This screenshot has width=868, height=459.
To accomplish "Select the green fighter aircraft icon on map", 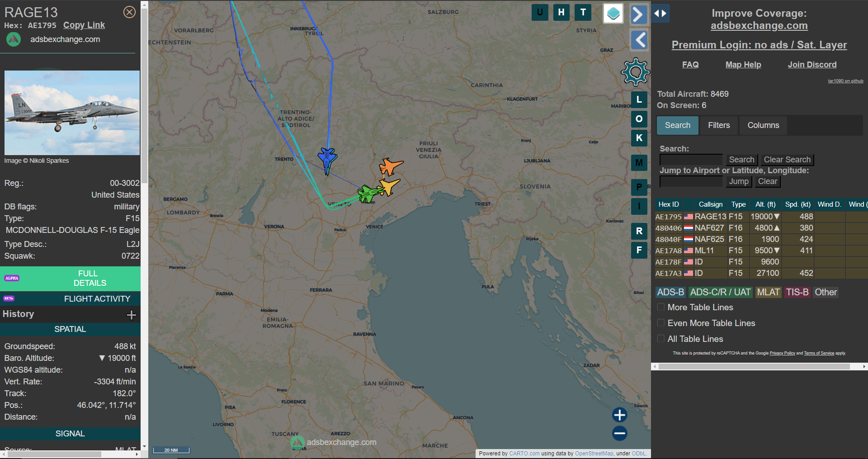I will point(370,194).
